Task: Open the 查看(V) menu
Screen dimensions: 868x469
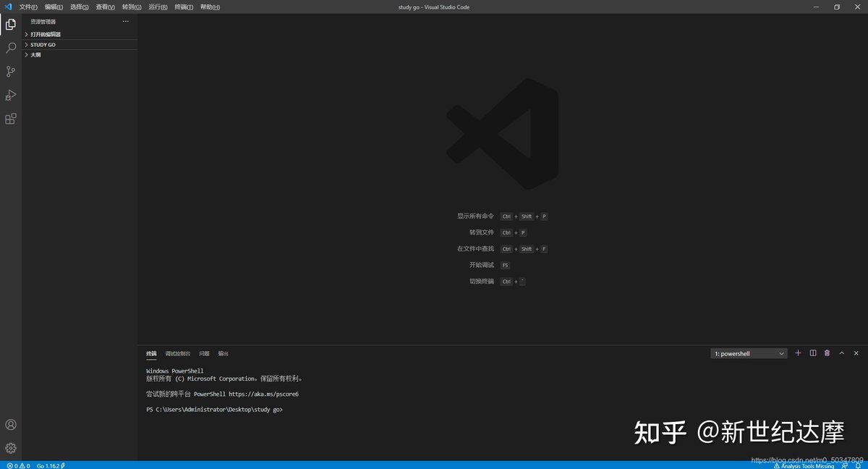Action: (x=106, y=7)
